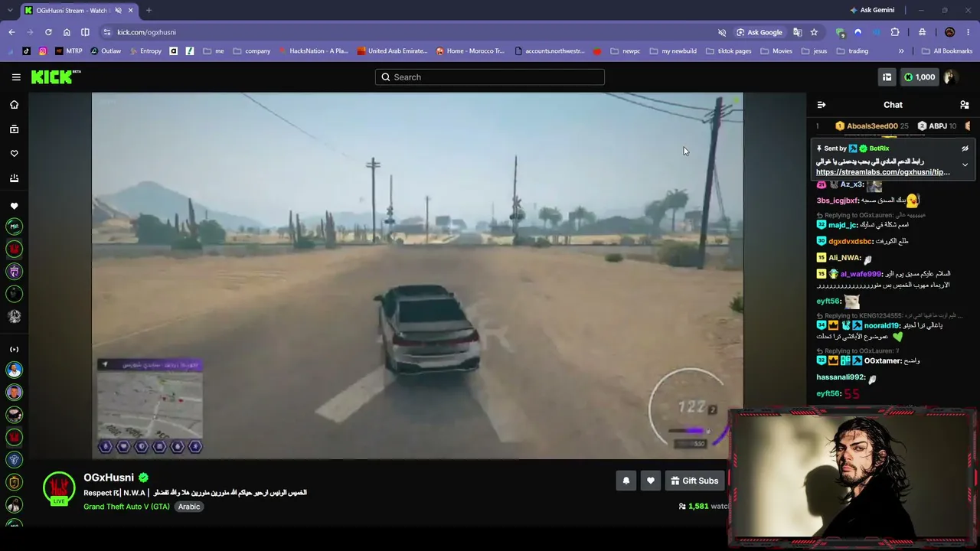
Task: Click the Arabic language tag
Action: click(x=189, y=507)
